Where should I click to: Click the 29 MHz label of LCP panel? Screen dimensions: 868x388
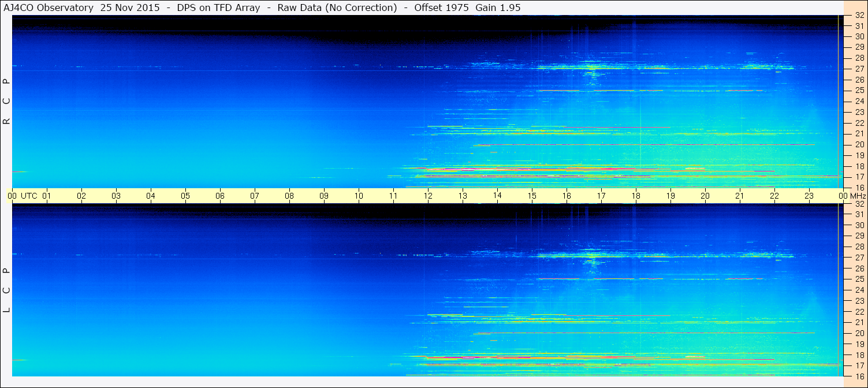tap(859, 236)
